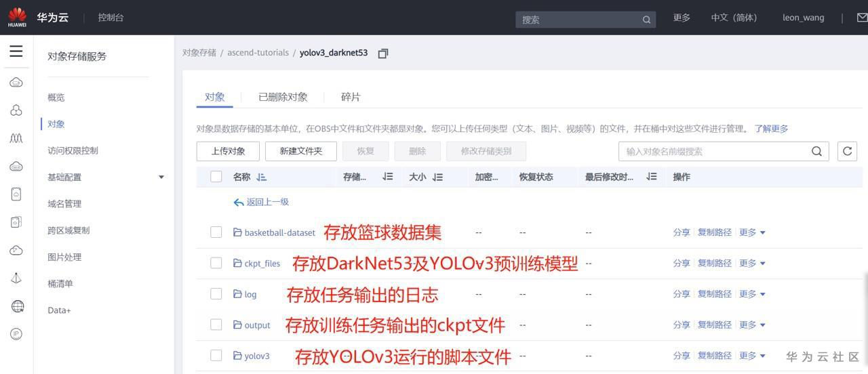Image resolution: width=868 pixels, height=374 pixels.
Task: Open 图片处理 in the sidebar
Action: click(x=64, y=257)
